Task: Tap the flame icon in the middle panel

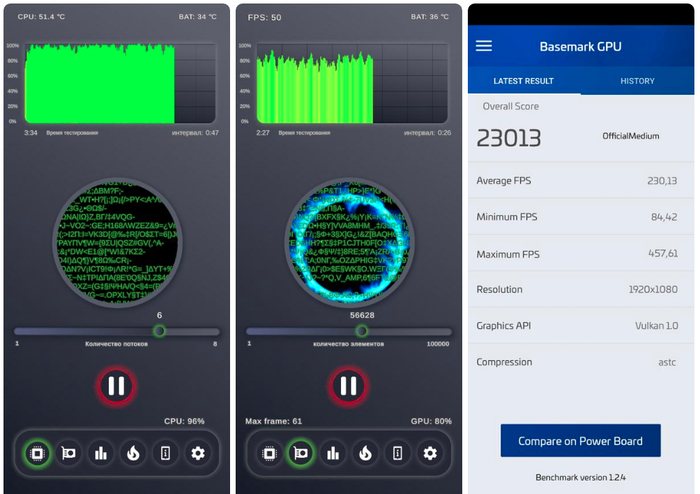Action: tap(365, 453)
